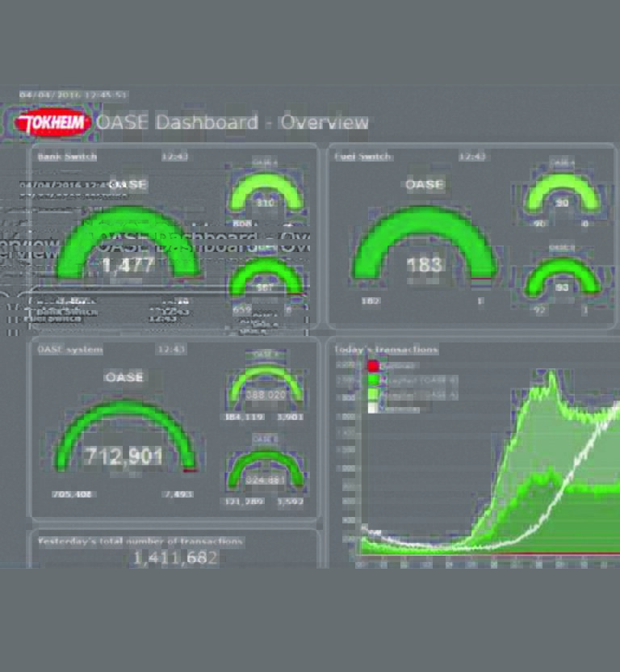Click Yesterday's total number of transactions heading
This screenshot has height=672, width=620.
[x=140, y=541]
